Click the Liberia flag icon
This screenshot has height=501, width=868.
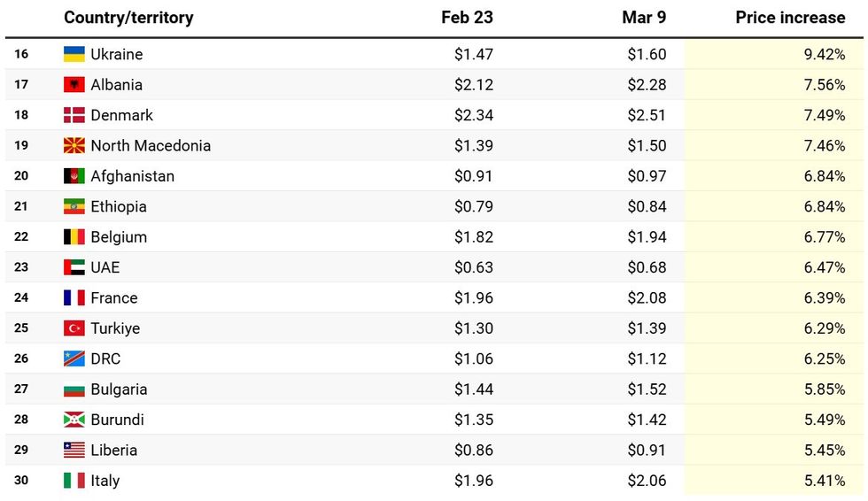pyautogui.click(x=74, y=450)
